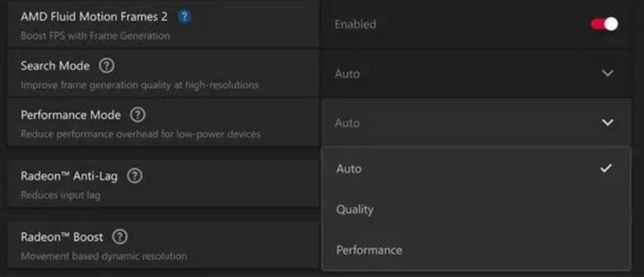
Task: Click the Enabled status text
Action: click(355, 24)
